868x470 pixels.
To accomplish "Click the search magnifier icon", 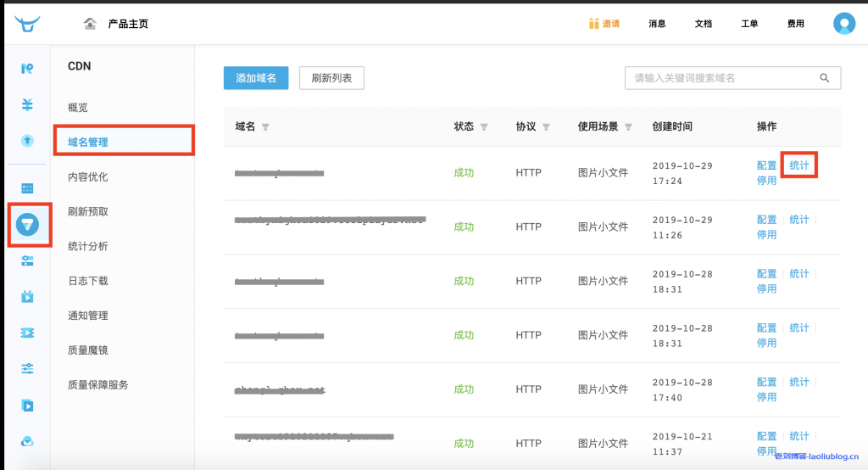I will (824, 78).
